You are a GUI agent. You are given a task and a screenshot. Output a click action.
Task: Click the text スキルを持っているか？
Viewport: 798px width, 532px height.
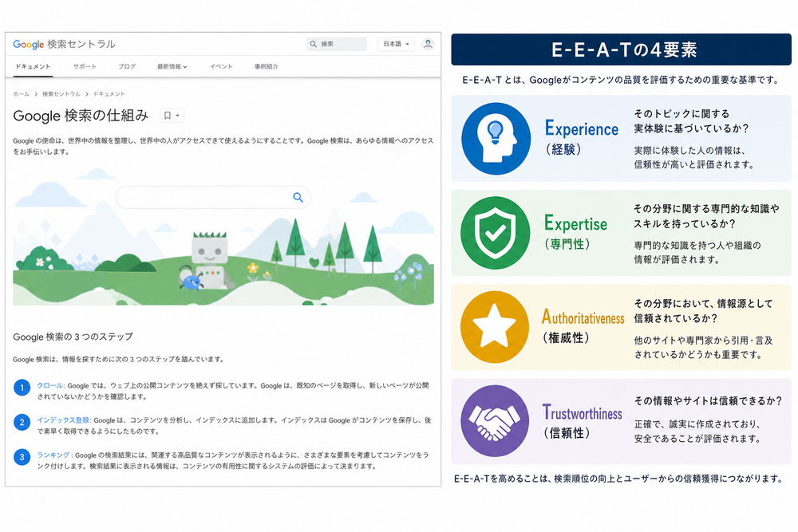tap(685, 224)
